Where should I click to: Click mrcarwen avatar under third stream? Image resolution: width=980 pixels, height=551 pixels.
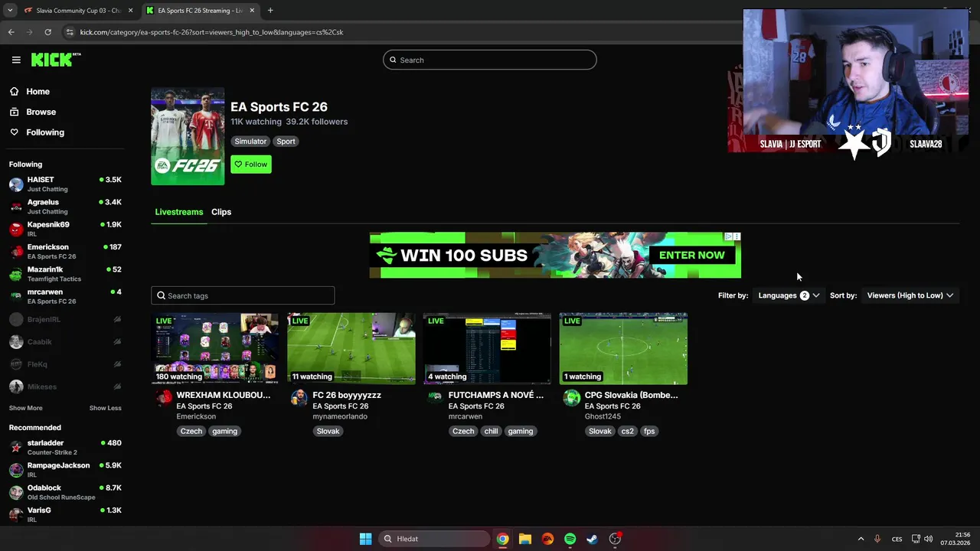point(435,397)
